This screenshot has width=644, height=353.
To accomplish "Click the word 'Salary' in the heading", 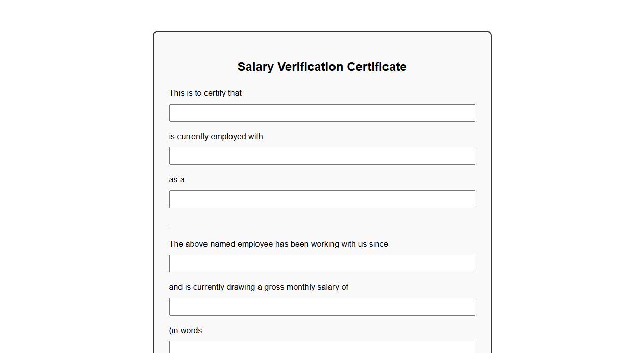I will coord(255,67).
